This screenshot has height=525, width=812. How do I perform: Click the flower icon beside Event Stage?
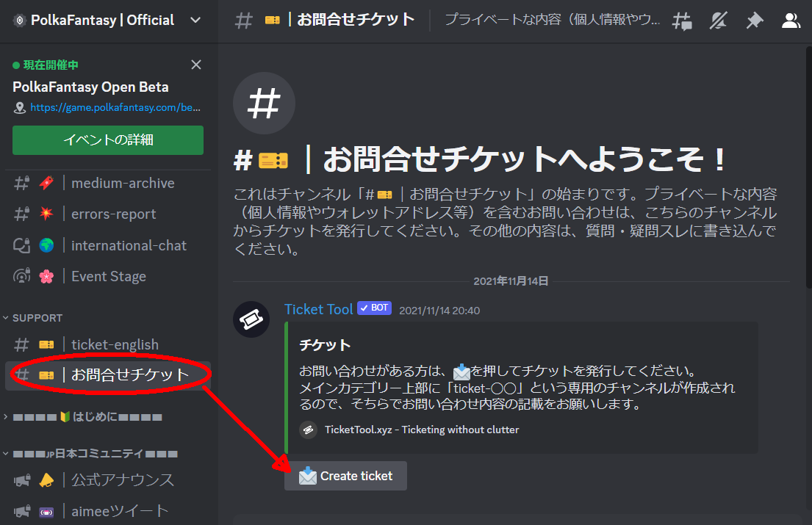pyautogui.click(x=46, y=277)
